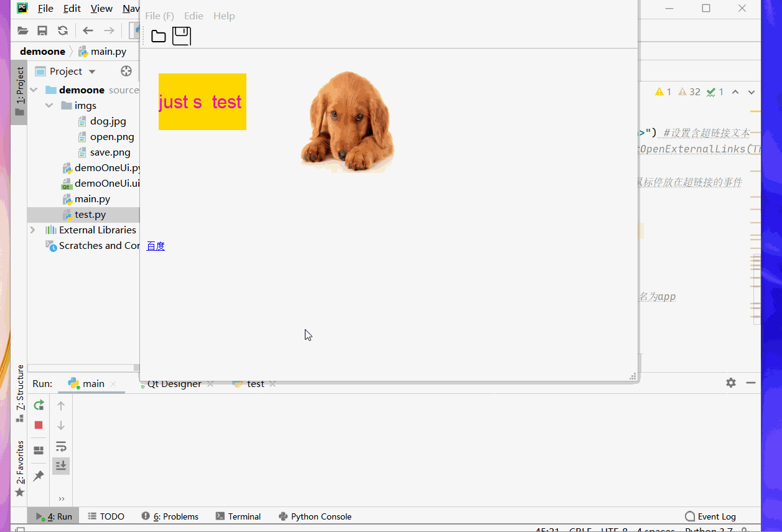Viewport: 782px width, 532px height.
Task: Select demoOneUi.ui file in project tree
Action: click(101, 184)
